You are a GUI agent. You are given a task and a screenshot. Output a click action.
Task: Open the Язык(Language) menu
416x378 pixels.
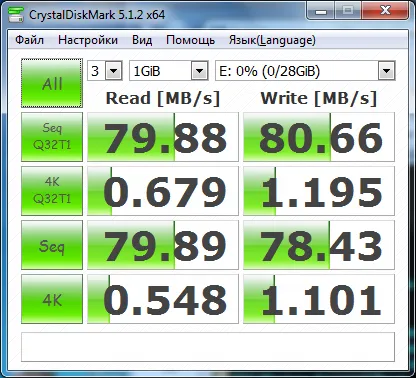[x=272, y=40]
